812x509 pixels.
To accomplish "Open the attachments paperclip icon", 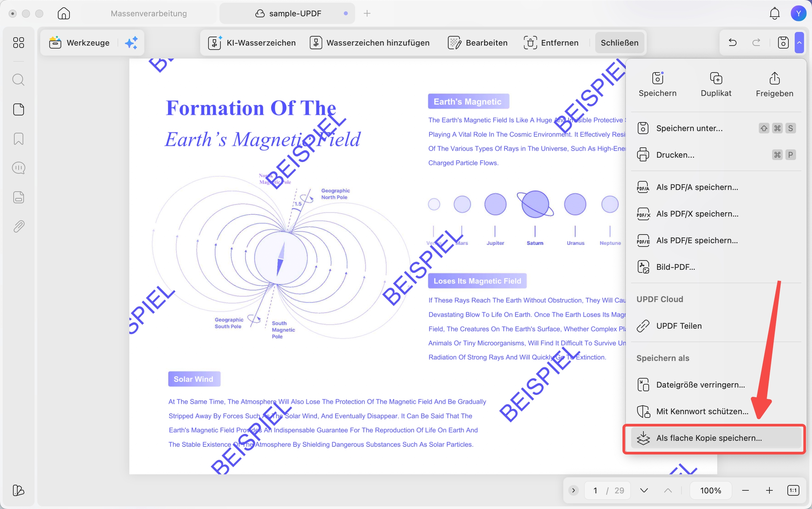I will tap(19, 227).
